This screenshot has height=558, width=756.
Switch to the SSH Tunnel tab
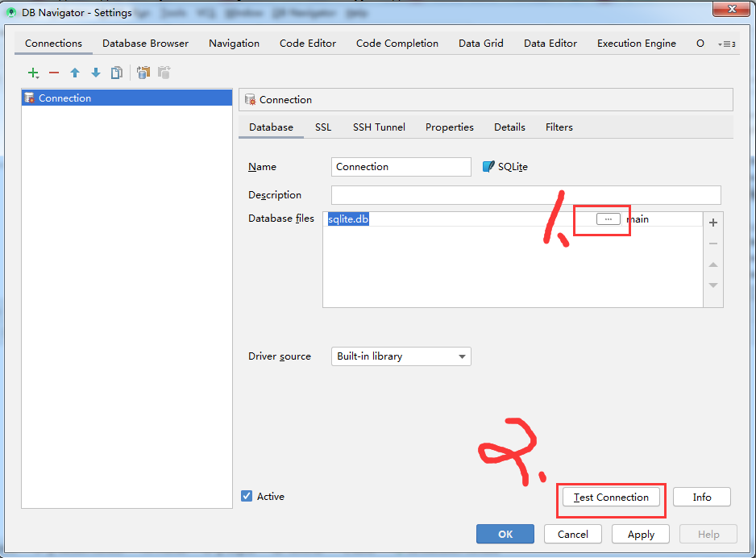(x=379, y=127)
